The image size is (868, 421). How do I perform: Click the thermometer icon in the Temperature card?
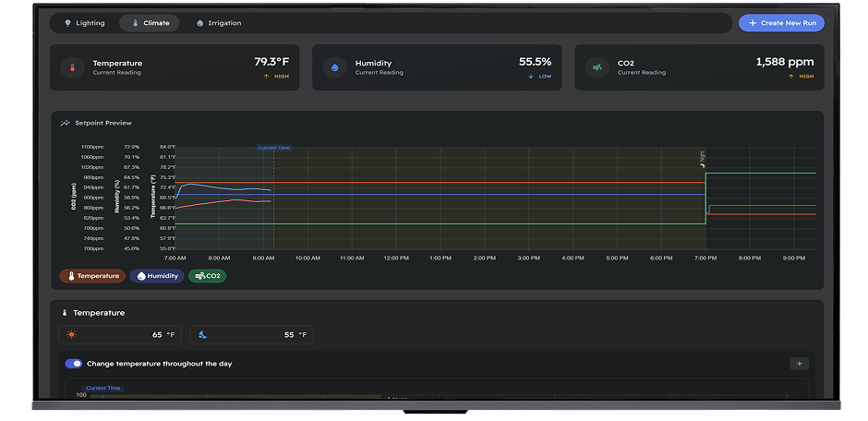[72, 67]
